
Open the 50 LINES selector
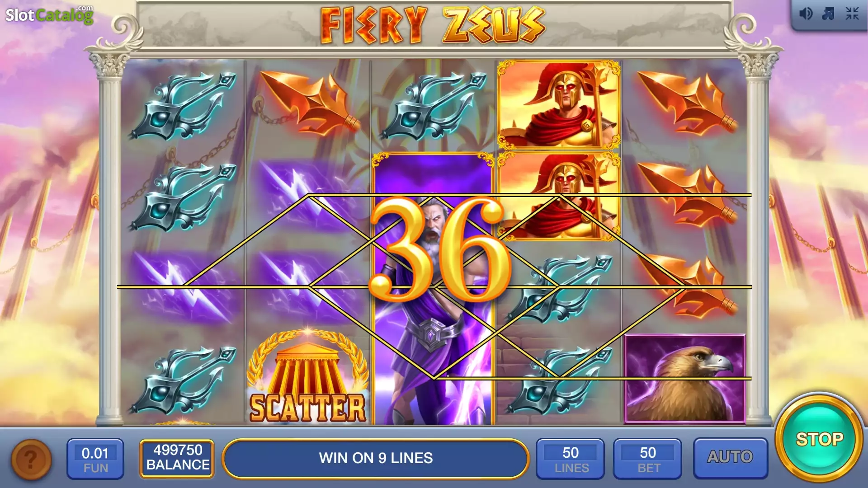pyautogui.click(x=571, y=458)
